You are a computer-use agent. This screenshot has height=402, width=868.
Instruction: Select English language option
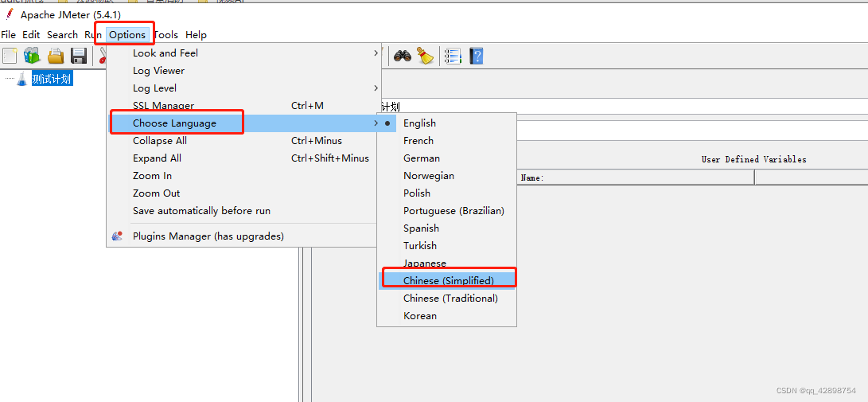pos(447,123)
